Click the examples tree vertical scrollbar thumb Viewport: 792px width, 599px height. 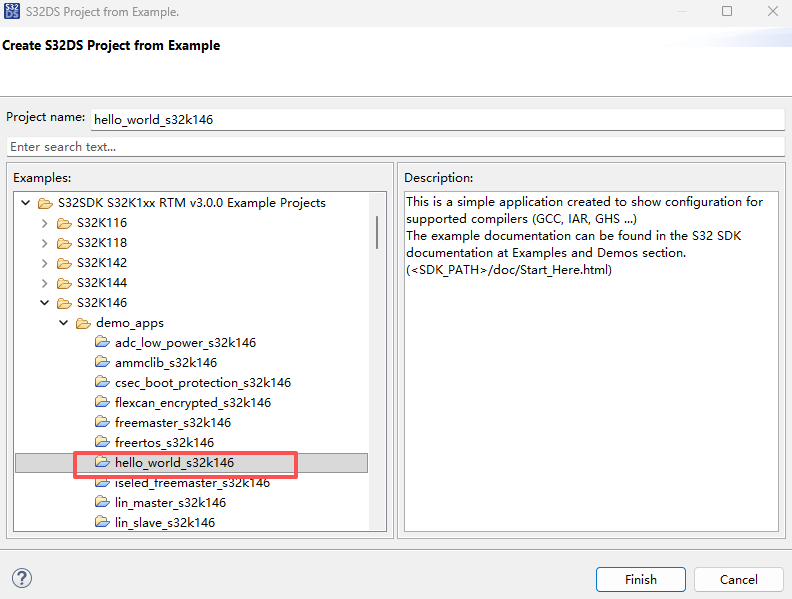pyautogui.click(x=377, y=232)
